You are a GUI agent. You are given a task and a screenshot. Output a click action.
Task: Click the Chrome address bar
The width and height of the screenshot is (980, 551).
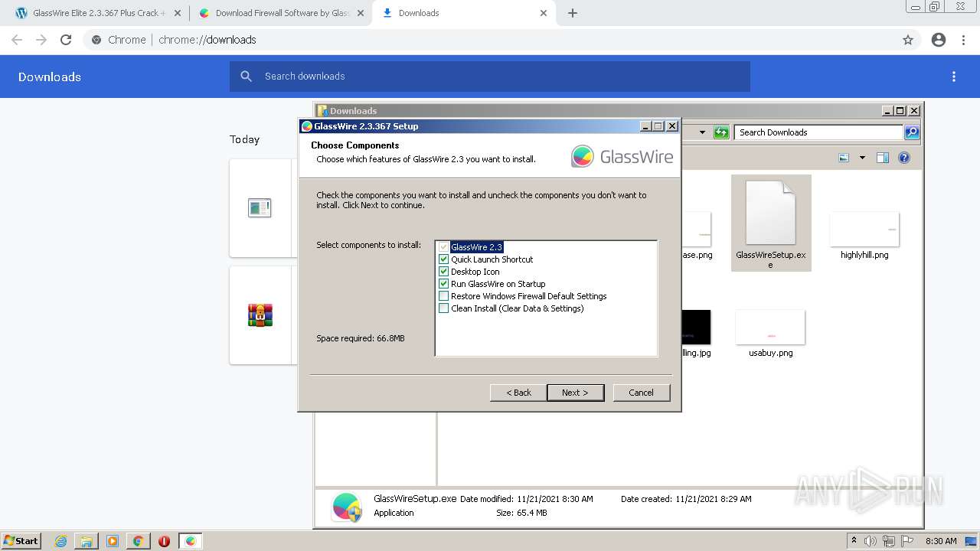pyautogui.click(x=490, y=40)
